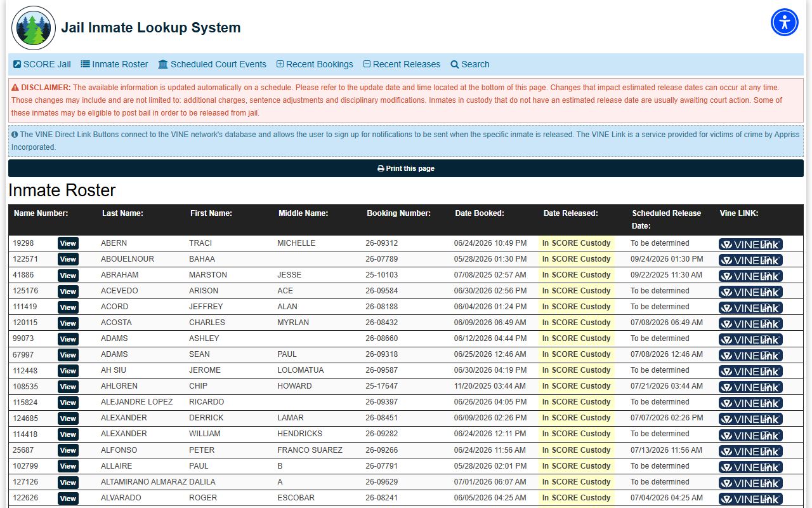
Task: View details for name number 127126
Action: click(x=68, y=482)
